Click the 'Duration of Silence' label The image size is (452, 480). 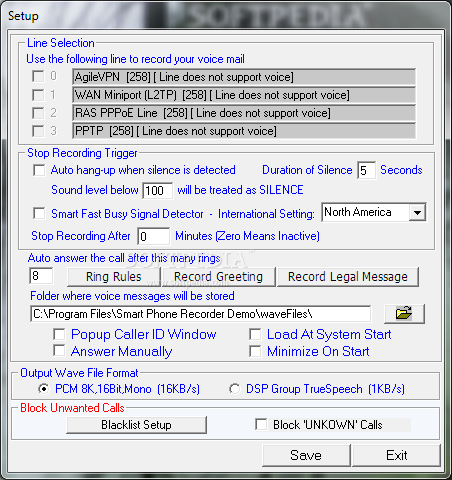click(x=307, y=170)
